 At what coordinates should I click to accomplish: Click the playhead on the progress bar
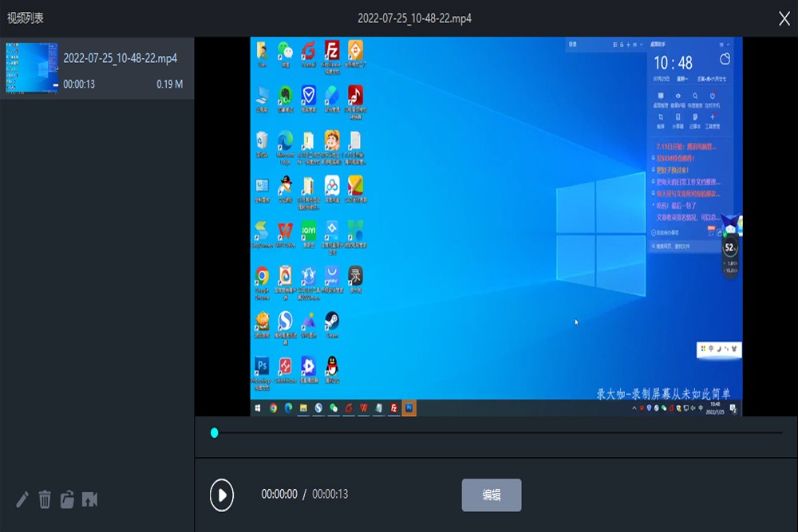click(x=213, y=432)
